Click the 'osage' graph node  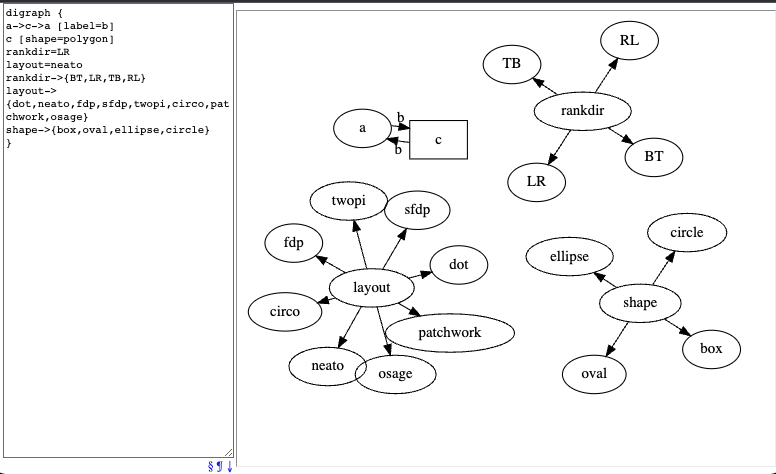coord(395,374)
